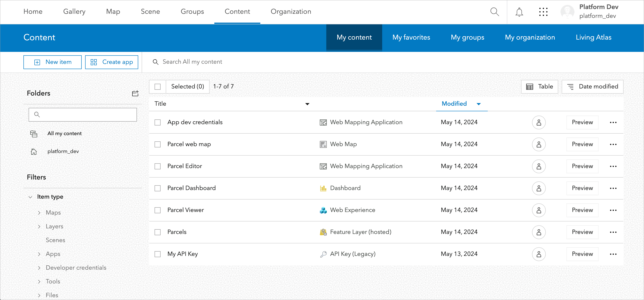644x300 pixels.
Task: Click the Feature Layer icon next to Parcels
Action: tap(323, 232)
